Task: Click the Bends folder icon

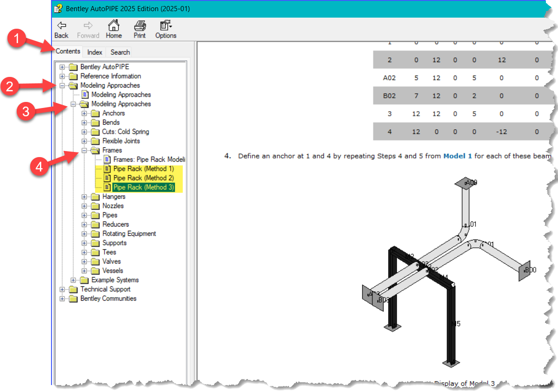Action: (x=95, y=122)
